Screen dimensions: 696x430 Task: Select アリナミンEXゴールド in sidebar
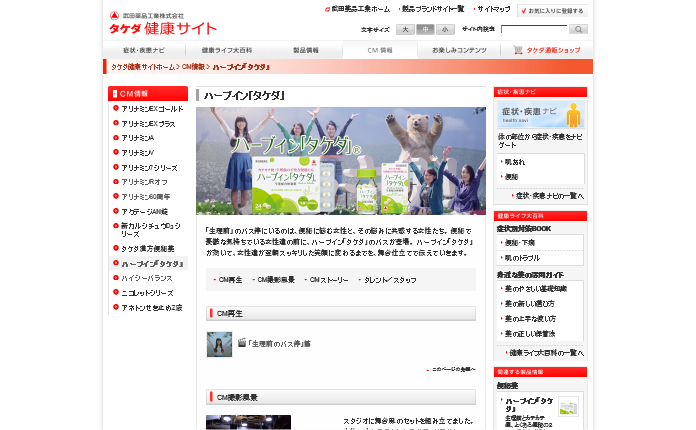point(152,109)
